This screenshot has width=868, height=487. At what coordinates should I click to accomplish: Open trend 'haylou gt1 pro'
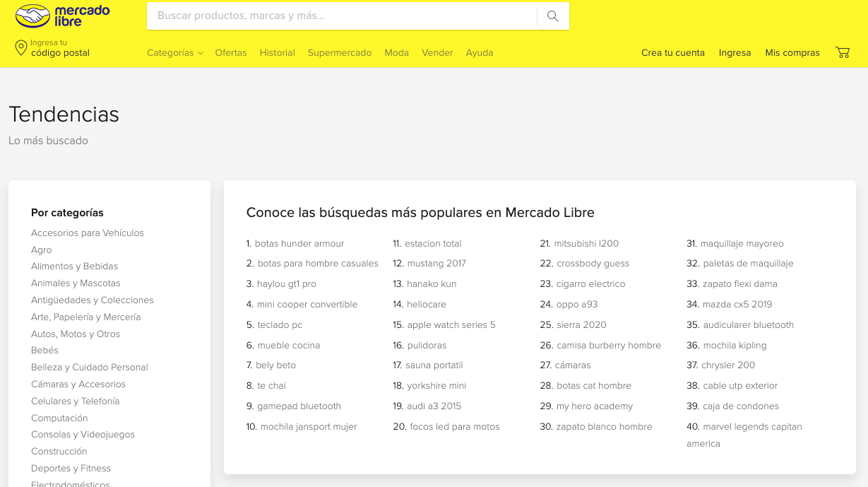point(287,284)
